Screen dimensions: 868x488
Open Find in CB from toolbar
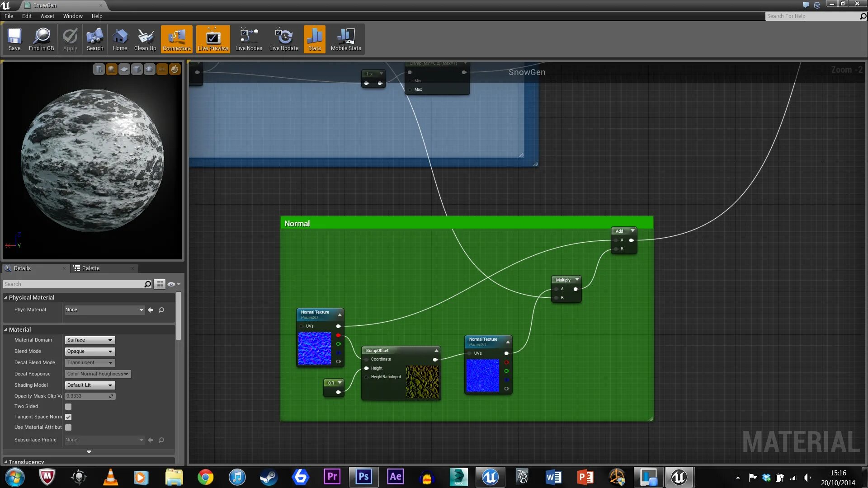tap(41, 40)
